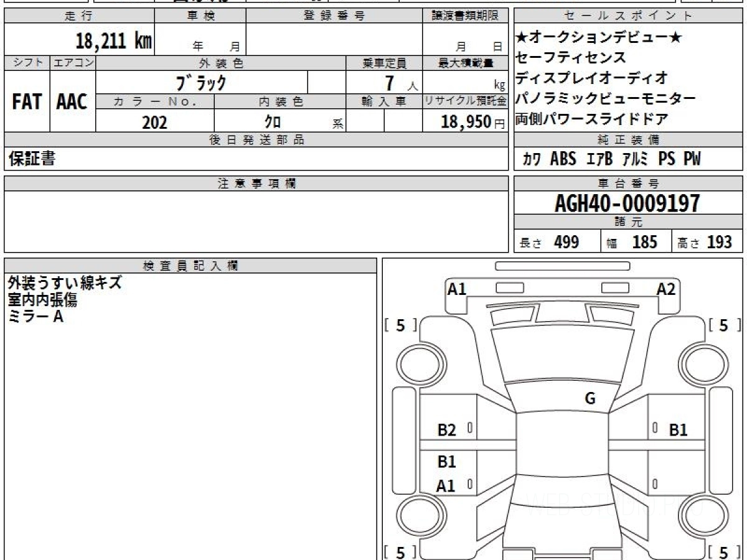Select the FAT shift value
Viewport: 747px width, 560px height.
tap(27, 102)
